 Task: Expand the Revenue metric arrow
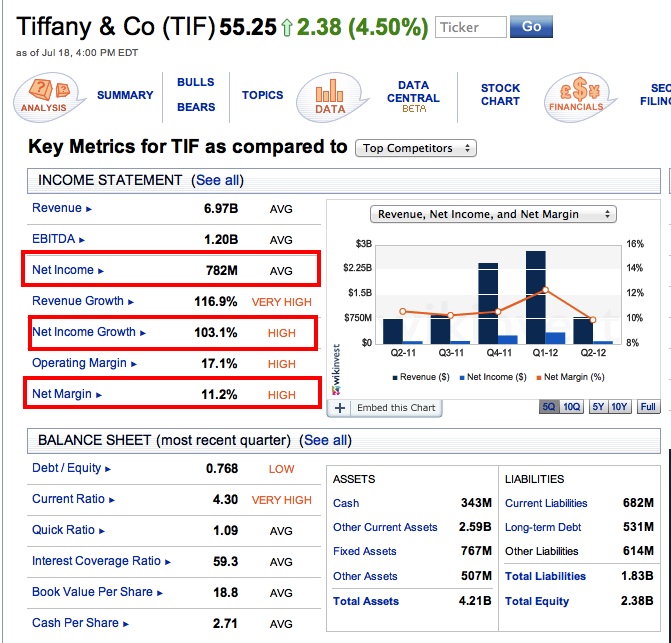click(89, 209)
